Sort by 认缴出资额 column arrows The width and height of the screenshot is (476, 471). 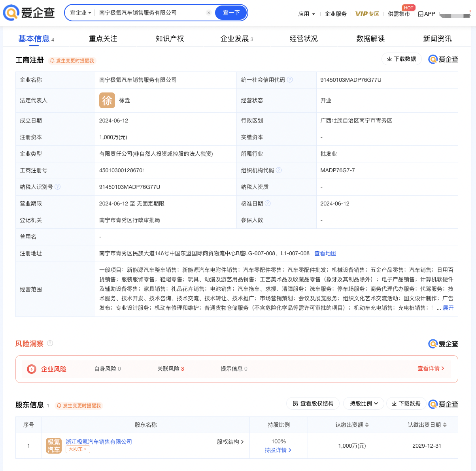click(367, 425)
